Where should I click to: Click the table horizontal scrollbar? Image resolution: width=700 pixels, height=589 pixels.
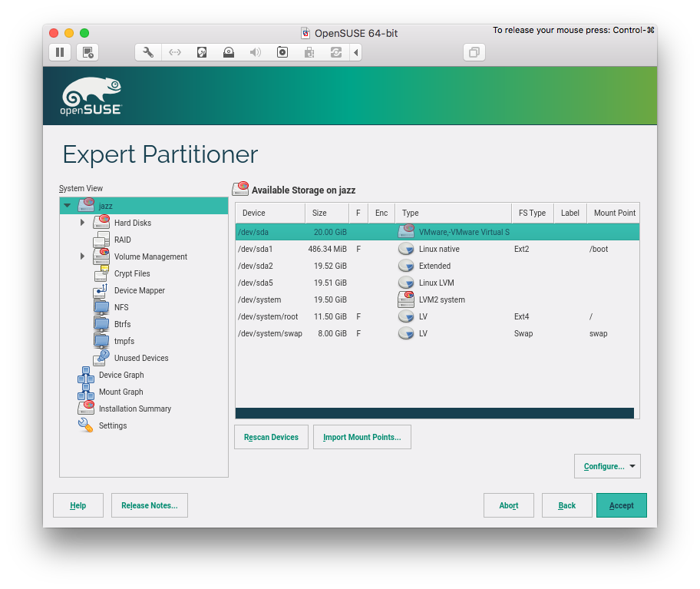point(434,413)
